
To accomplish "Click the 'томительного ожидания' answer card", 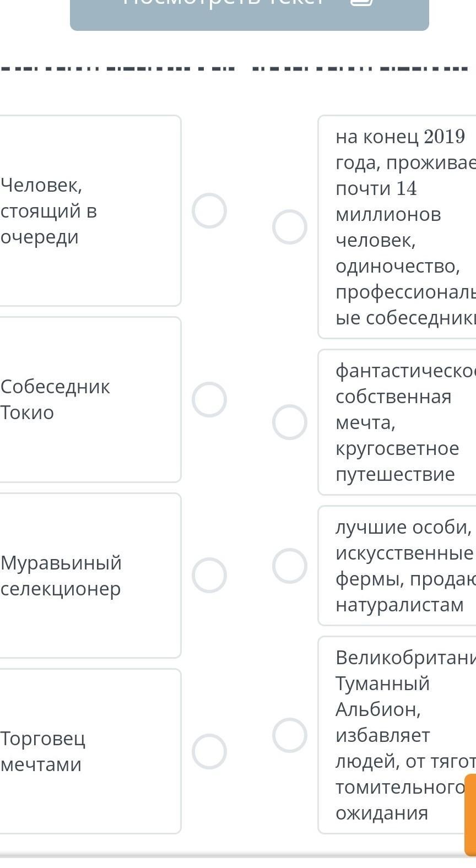I will click(397, 735).
